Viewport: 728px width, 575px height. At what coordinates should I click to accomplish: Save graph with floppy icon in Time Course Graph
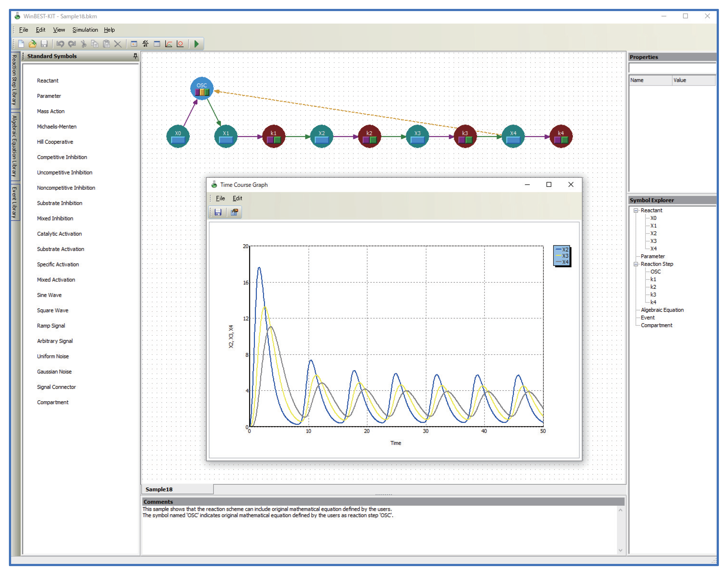point(218,212)
